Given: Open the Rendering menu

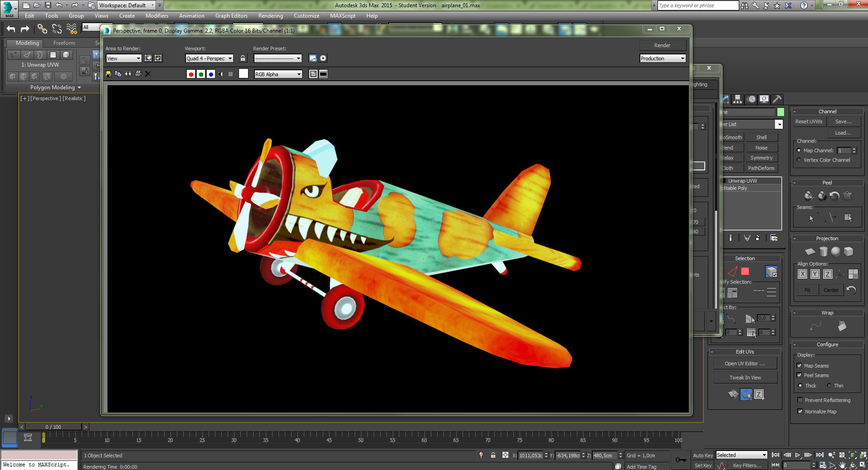Looking at the screenshot, I should click(x=271, y=16).
